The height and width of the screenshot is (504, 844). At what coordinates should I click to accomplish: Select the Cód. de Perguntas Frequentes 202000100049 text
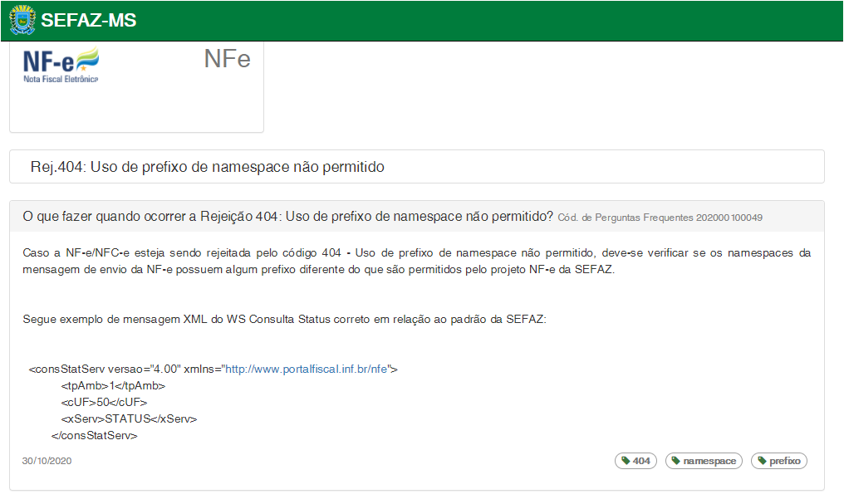660,218
